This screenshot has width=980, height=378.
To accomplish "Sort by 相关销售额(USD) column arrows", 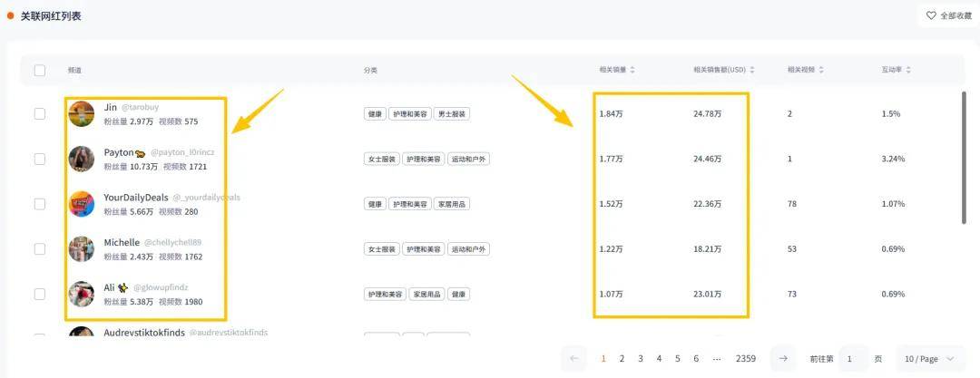I will tap(752, 70).
